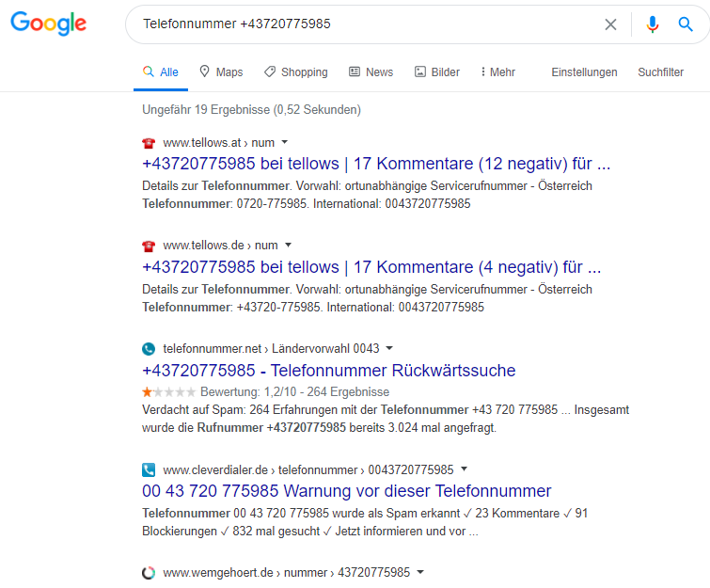Clear the search box with X icon

point(610,24)
